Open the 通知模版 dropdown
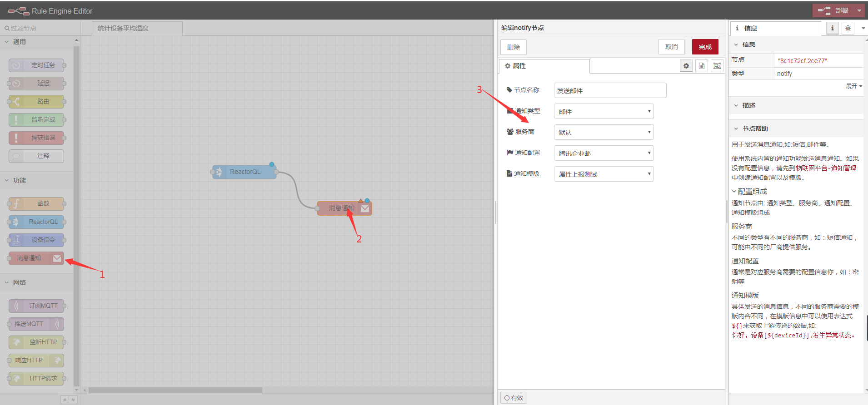 [x=603, y=174]
